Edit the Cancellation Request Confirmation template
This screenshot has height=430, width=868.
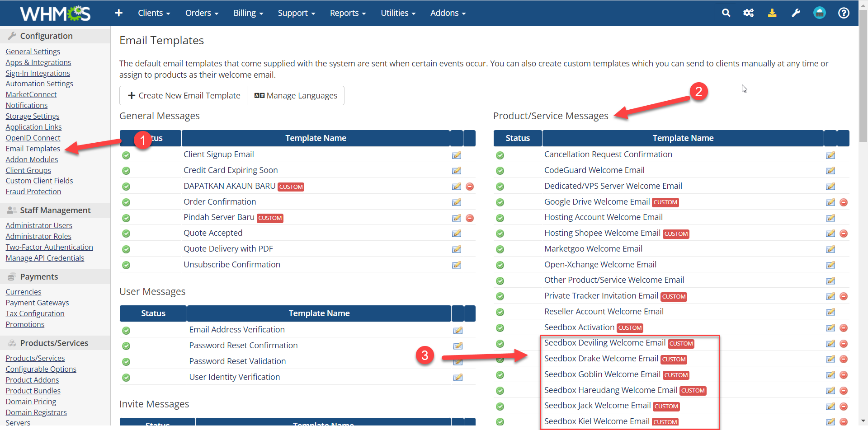[x=830, y=155]
